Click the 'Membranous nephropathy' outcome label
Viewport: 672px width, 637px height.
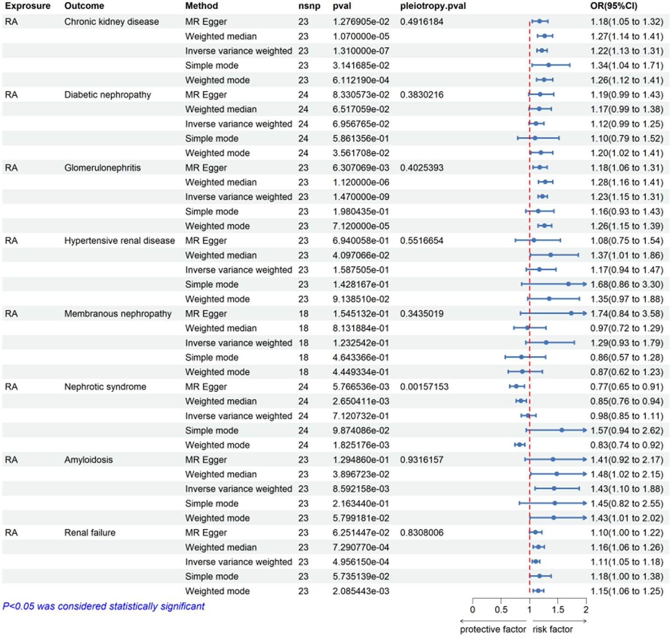[118, 314]
